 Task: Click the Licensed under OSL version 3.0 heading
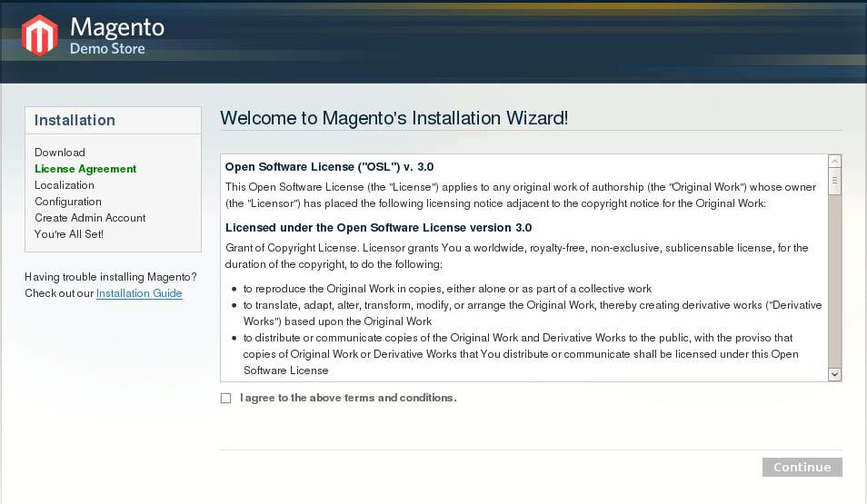pyautogui.click(x=378, y=227)
